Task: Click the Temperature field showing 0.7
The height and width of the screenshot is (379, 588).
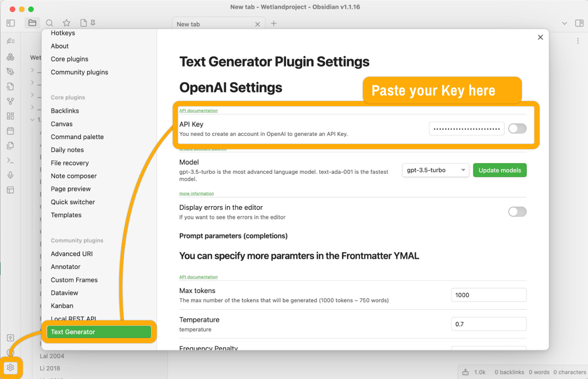Action: (488, 324)
